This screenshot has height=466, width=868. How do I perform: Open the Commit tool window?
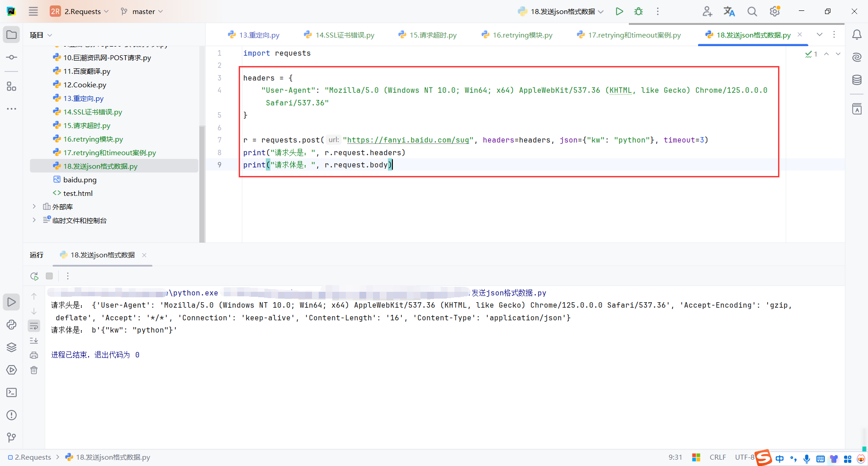(x=11, y=57)
